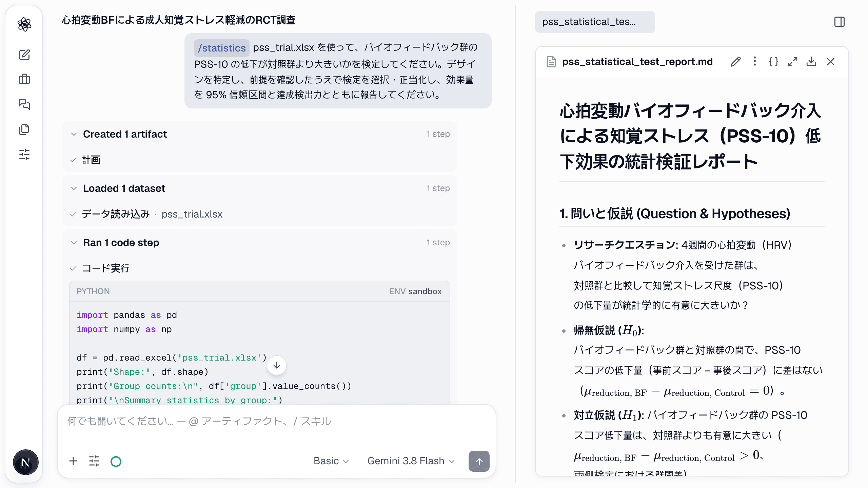Download the pss_statistical_test_report.md file
The width and height of the screenshot is (868, 488).
[811, 62]
